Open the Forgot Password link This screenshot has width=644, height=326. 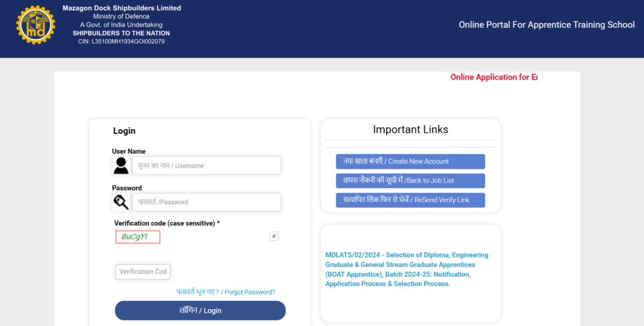(x=226, y=292)
